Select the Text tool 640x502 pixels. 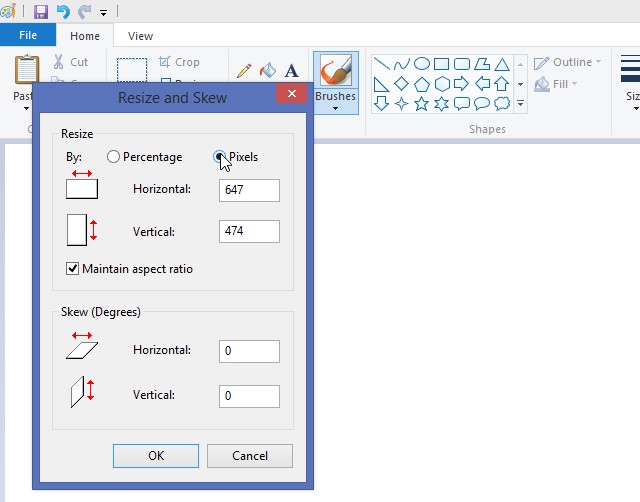point(291,71)
